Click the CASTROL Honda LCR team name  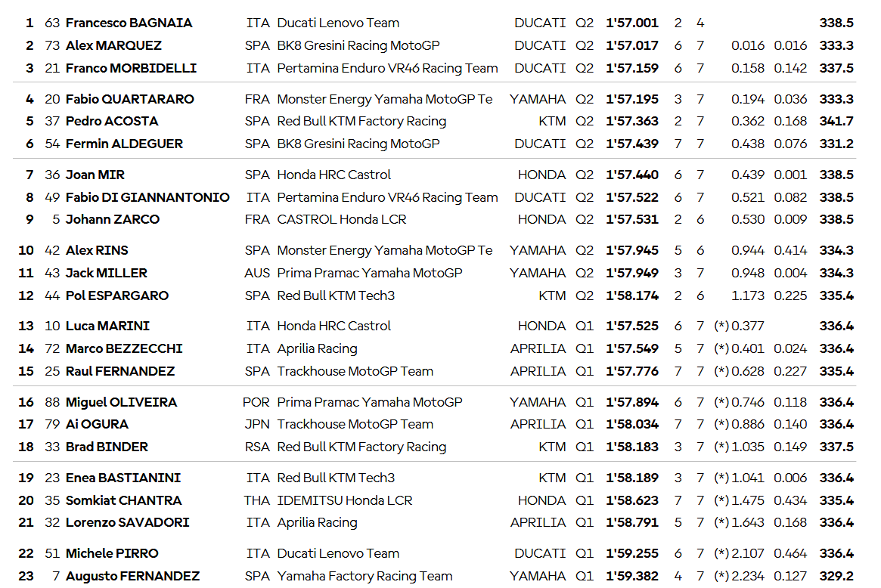pyautogui.click(x=341, y=219)
